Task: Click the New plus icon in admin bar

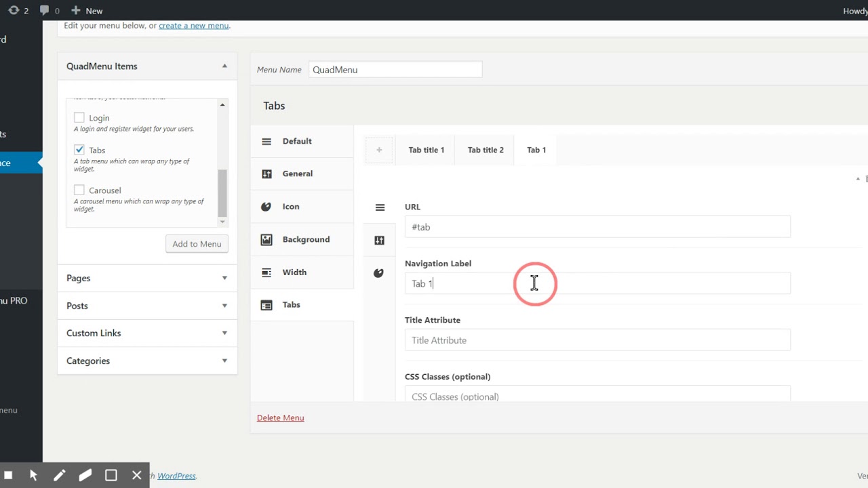Action: 75,10
